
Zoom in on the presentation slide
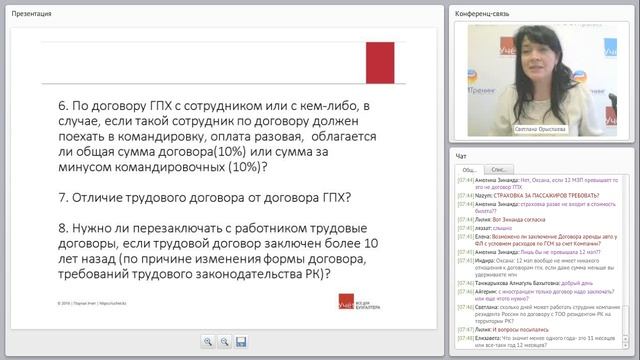click(208, 342)
